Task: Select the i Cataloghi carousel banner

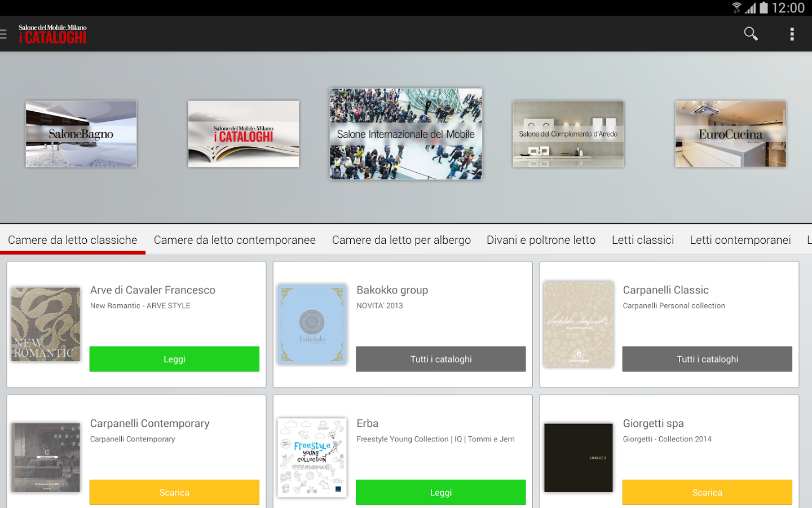Action: 244,134
